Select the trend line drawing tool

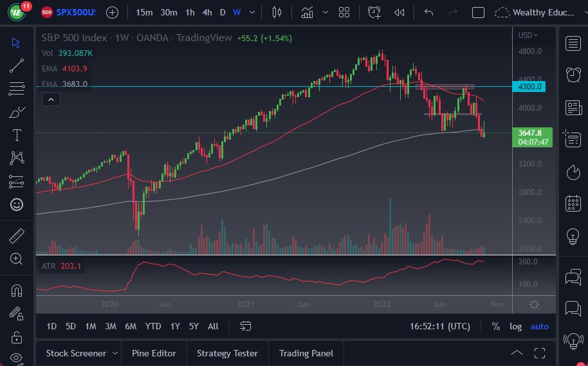(17, 64)
